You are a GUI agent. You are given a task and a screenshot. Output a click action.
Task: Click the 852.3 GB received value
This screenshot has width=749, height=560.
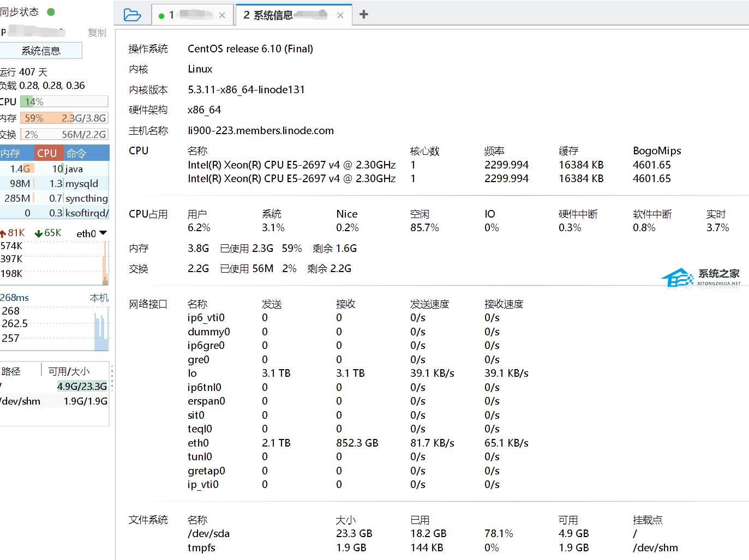[357, 443]
